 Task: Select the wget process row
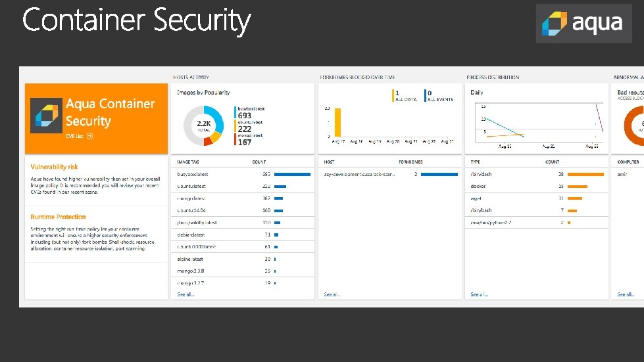coord(536,198)
